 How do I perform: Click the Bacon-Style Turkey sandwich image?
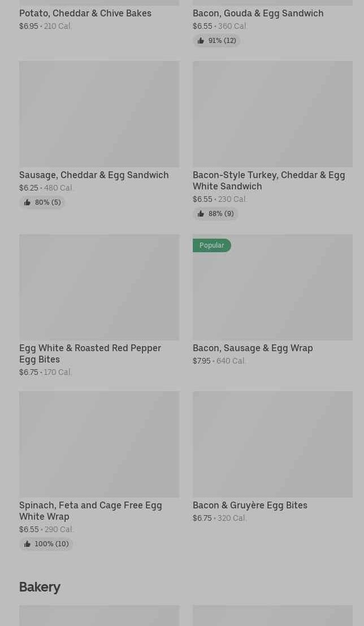coord(272,114)
